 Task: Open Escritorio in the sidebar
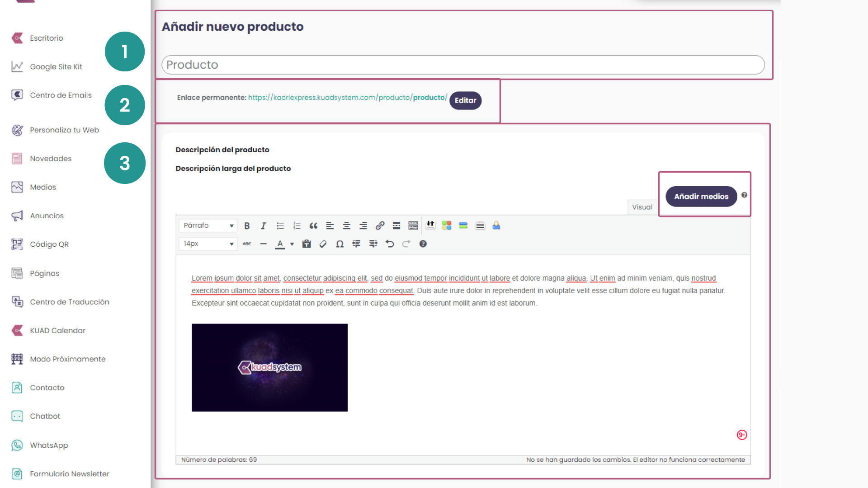[x=46, y=38]
